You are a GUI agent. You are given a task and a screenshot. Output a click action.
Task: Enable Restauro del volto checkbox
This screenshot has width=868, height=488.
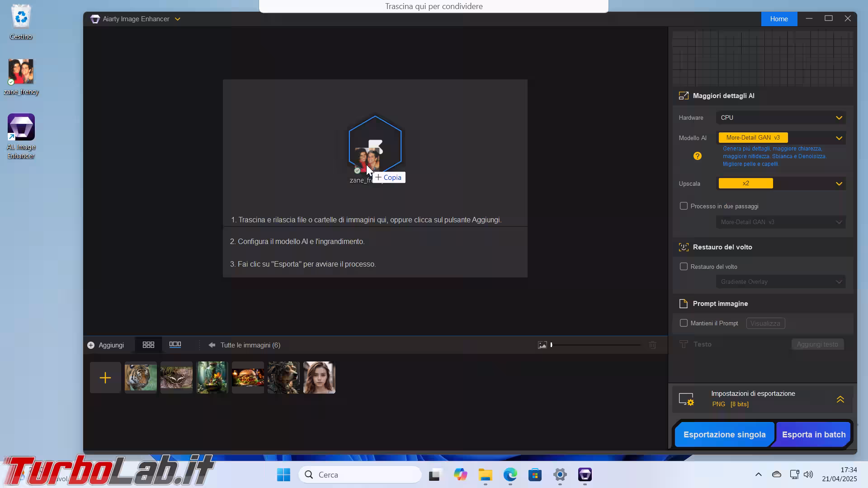[x=684, y=267]
